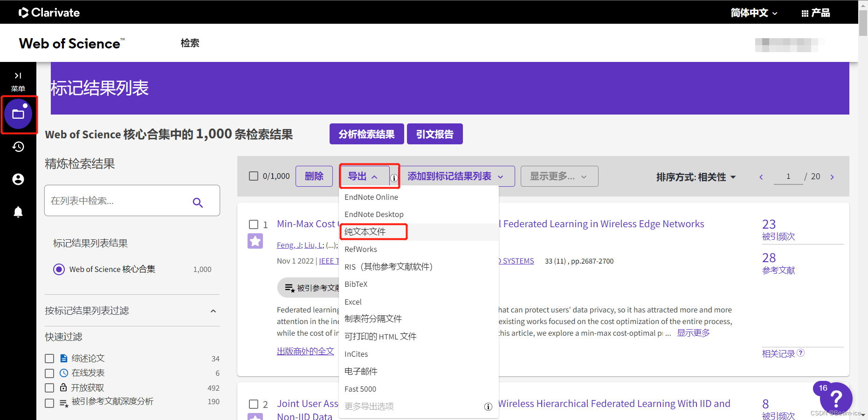Click the enriched cited references icon
868x420 pixels.
coord(64,403)
